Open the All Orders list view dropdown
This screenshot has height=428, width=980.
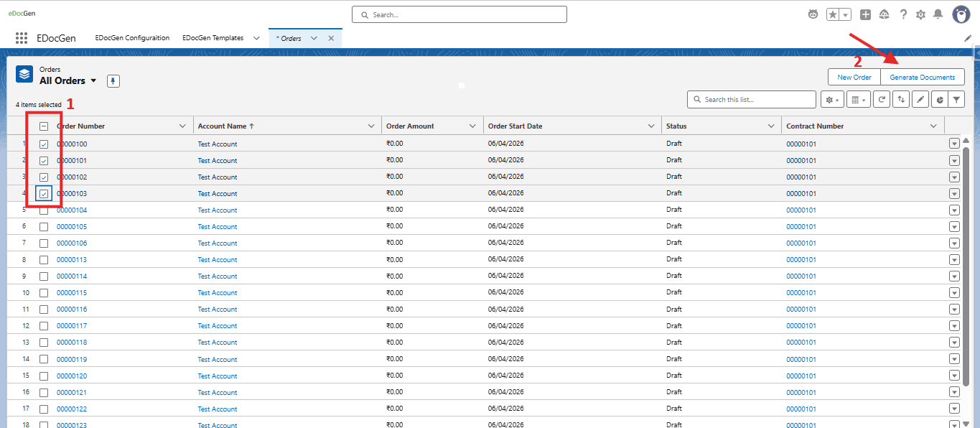[x=93, y=81]
